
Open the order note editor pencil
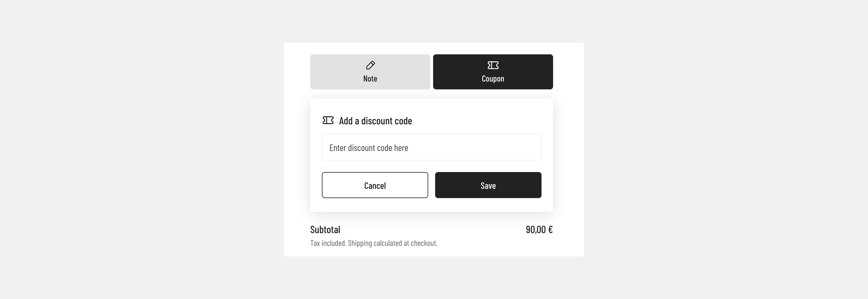click(x=370, y=65)
